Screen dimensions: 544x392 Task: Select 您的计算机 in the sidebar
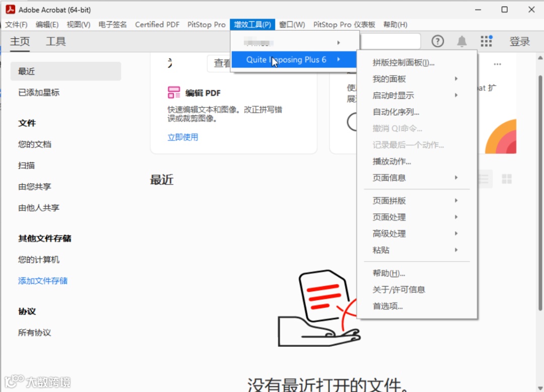click(38, 260)
